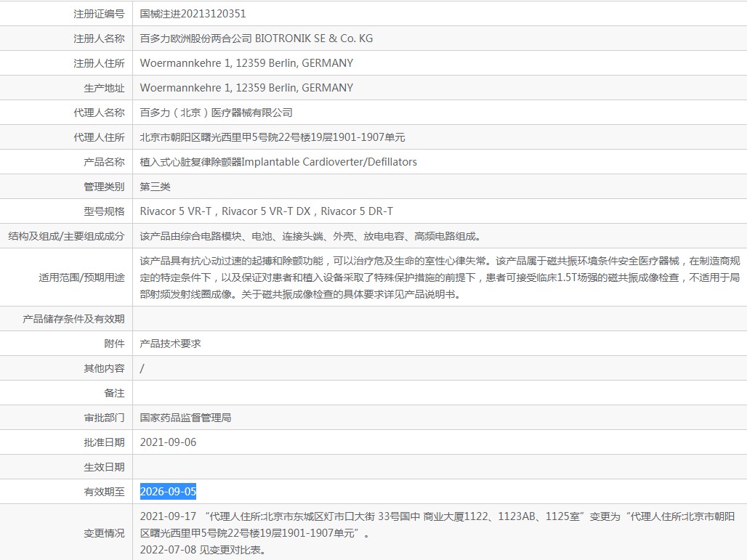Open attachment 产品技术要求
The image size is (747, 560).
click(x=171, y=344)
